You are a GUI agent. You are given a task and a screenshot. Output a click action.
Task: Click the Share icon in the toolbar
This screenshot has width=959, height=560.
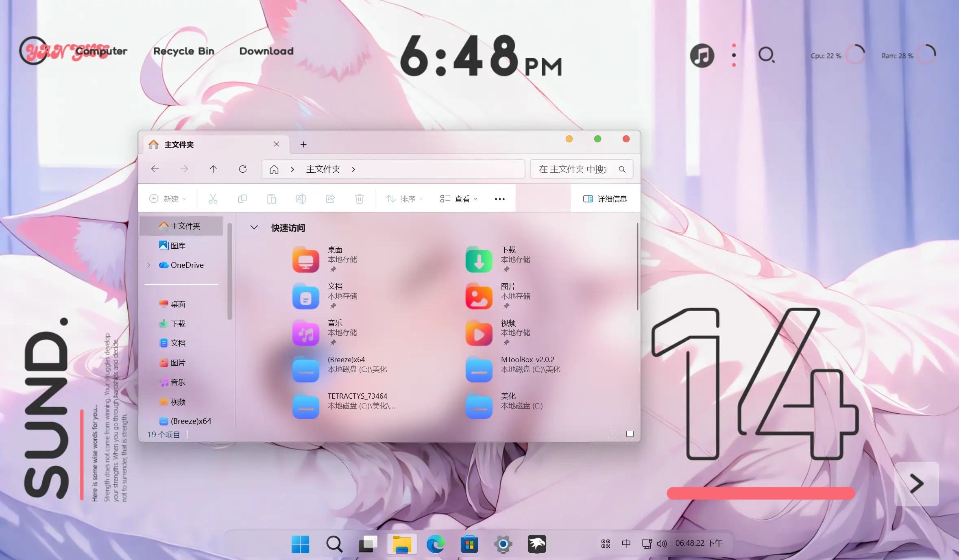330,199
